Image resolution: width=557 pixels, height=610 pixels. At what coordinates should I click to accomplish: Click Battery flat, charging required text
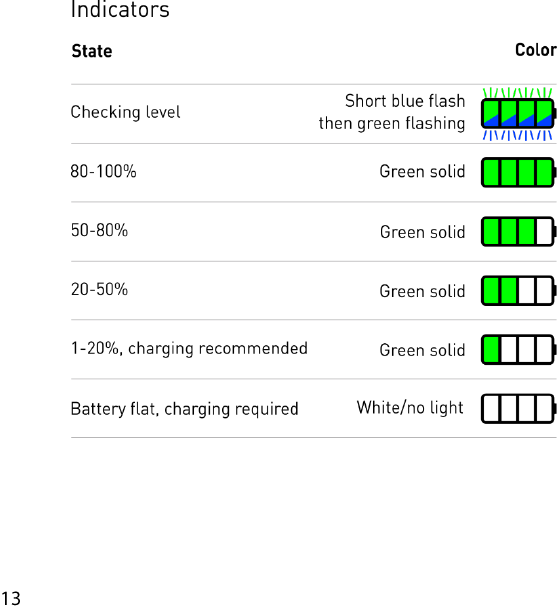tap(184, 409)
